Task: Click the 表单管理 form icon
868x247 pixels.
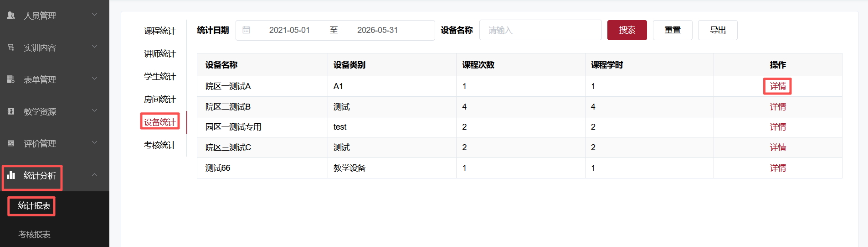Action: pyautogui.click(x=11, y=79)
